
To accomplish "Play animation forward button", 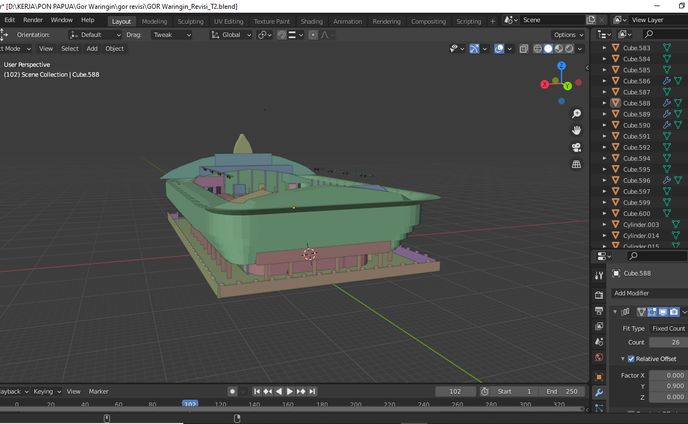I will click(x=290, y=391).
